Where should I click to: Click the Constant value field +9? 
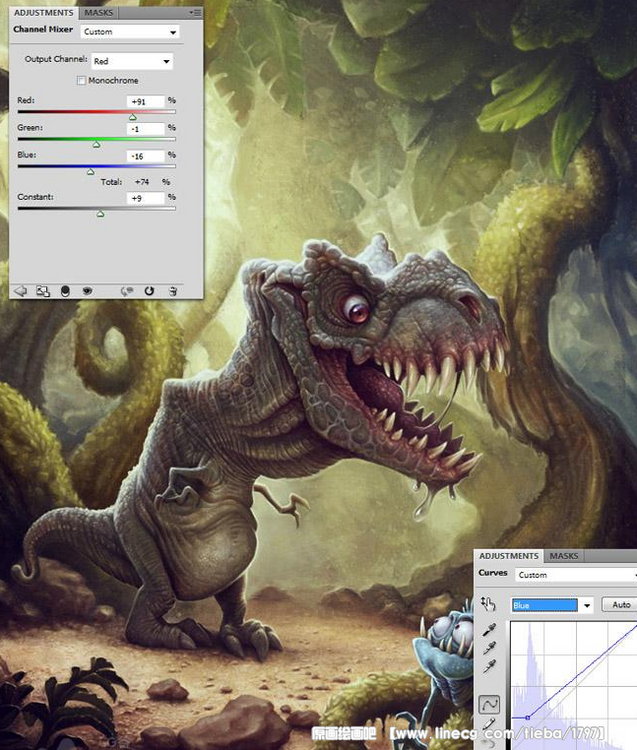[146, 198]
